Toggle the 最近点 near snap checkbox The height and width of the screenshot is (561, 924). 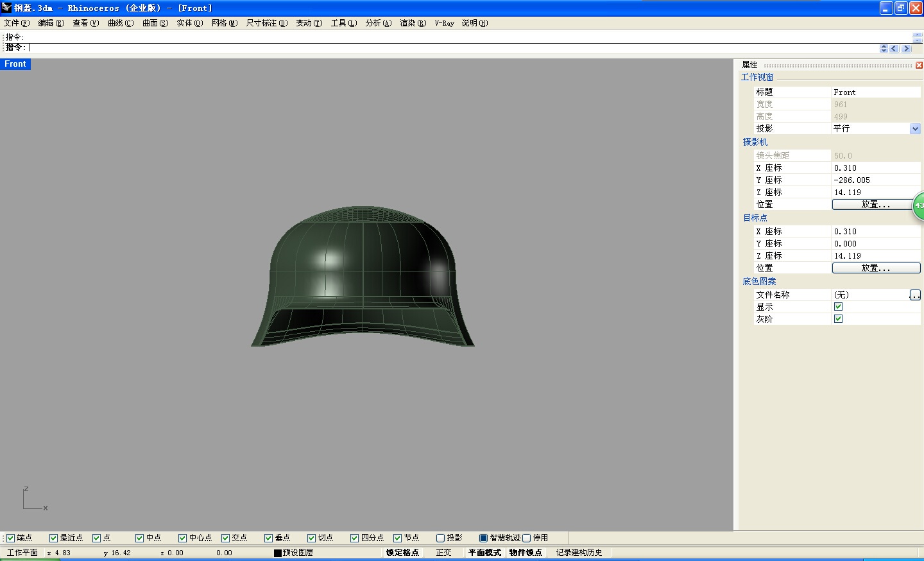tap(53, 538)
